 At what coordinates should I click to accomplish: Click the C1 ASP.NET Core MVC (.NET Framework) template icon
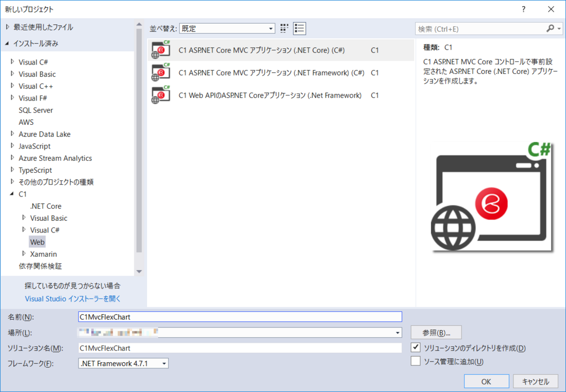click(x=161, y=72)
